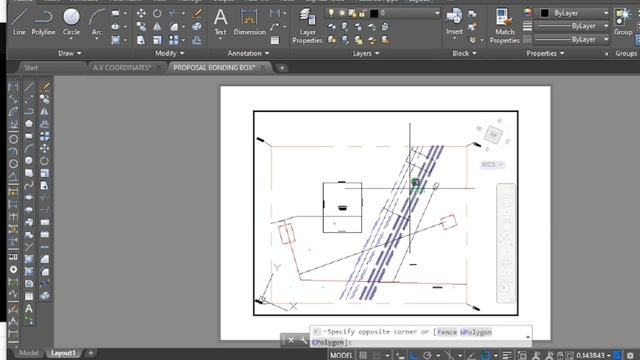Screen dimensions: 640x360
Task: Switch to the Model layout tab
Action: (29, 353)
